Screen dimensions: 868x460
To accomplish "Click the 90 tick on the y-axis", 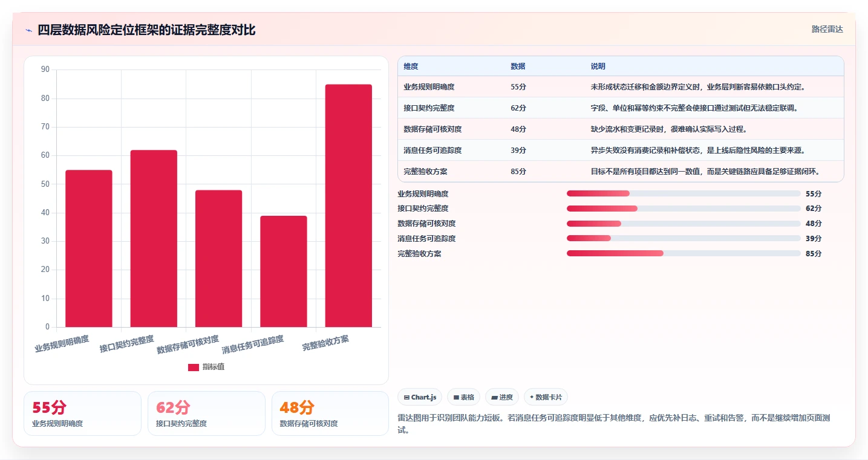I will (45, 70).
